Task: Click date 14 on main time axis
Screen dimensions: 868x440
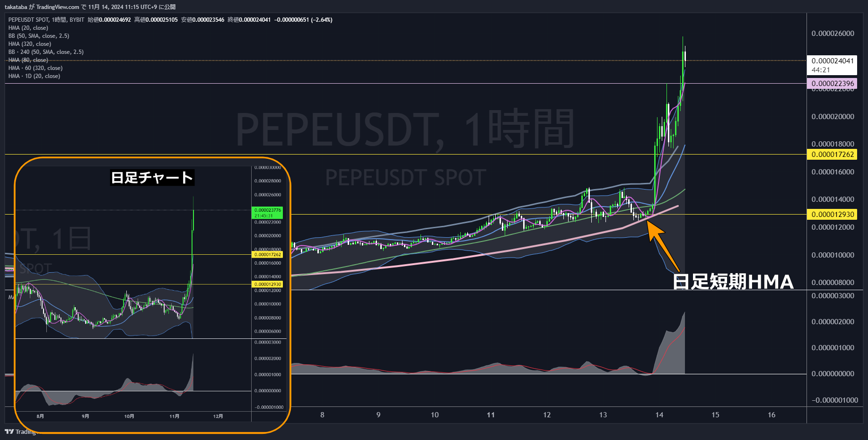Action: click(x=659, y=415)
